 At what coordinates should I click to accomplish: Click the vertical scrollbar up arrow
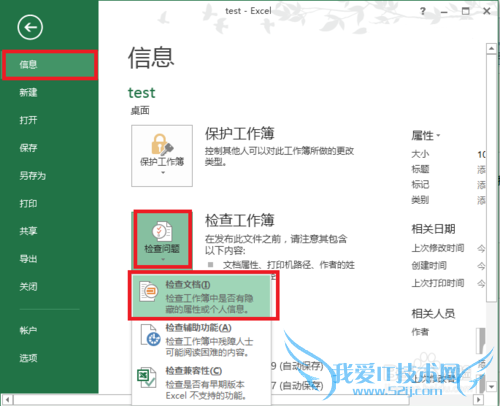pos(491,49)
